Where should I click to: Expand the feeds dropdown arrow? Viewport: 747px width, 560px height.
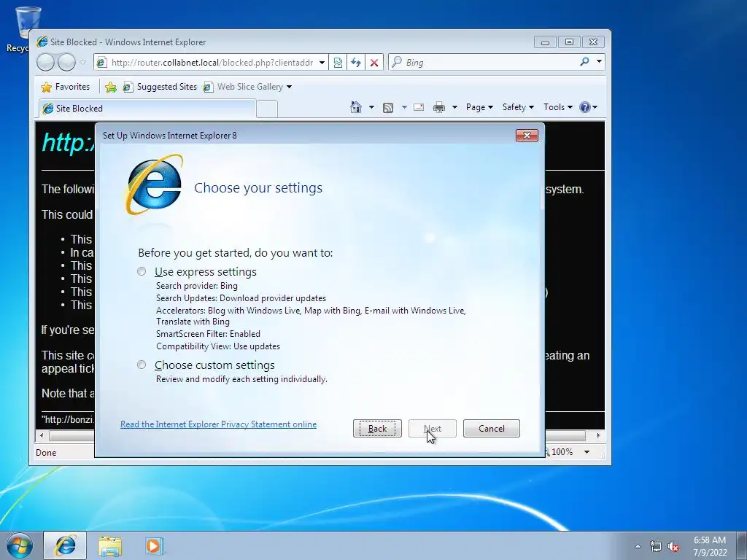(x=404, y=107)
